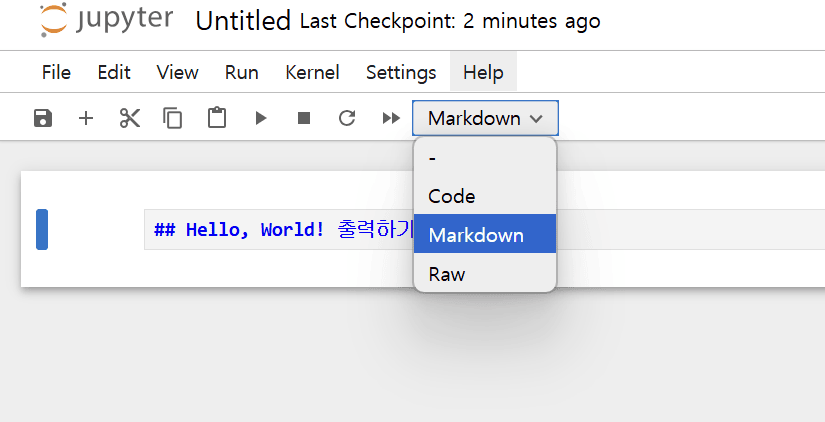Select Code in cell type list
This screenshot has width=825, height=422.
[x=452, y=196]
